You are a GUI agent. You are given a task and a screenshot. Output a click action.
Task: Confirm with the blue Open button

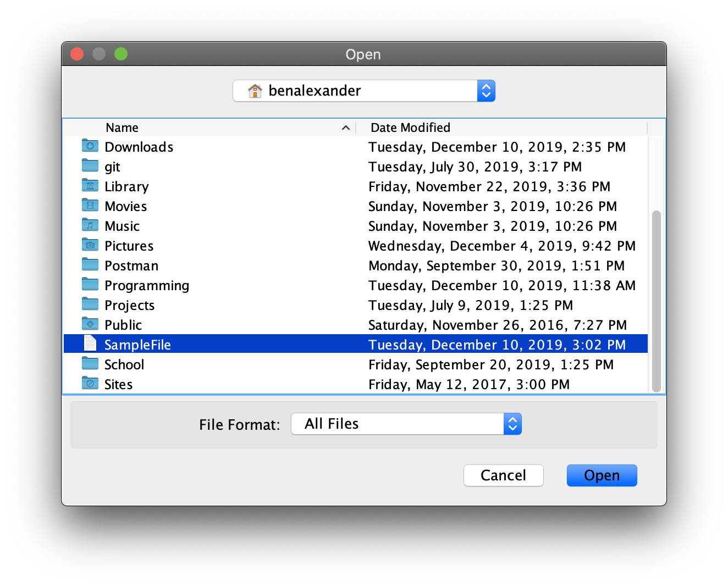tap(602, 475)
